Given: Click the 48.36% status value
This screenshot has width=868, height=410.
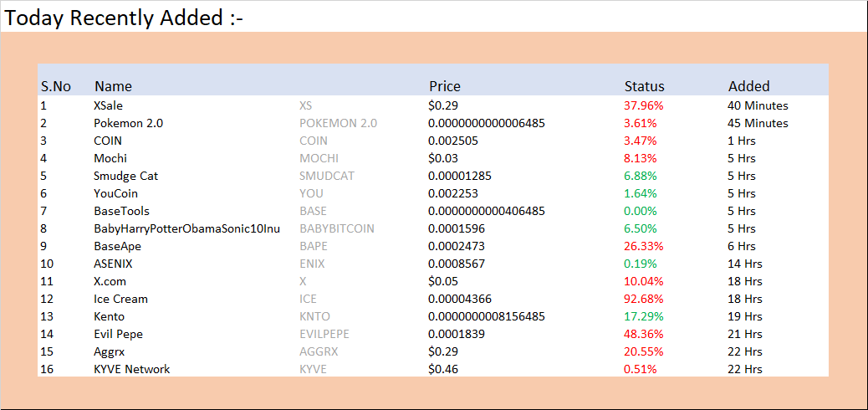Looking at the screenshot, I should 643,334.
